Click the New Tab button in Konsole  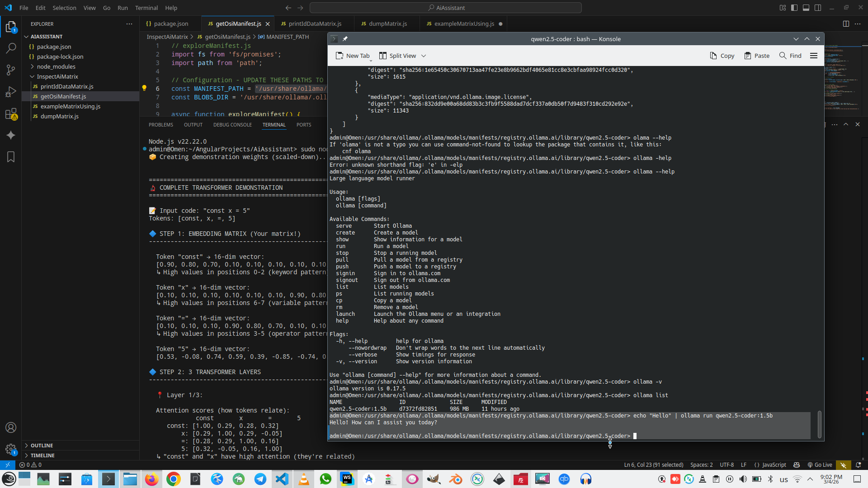(x=353, y=56)
